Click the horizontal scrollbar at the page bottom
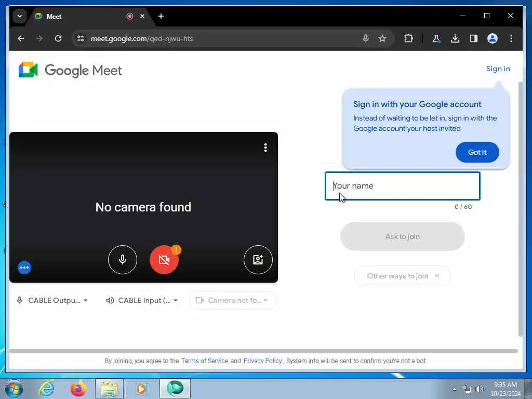The height and width of the screenshot is (399, 532). pyautogui.click(x=263, y=351)
